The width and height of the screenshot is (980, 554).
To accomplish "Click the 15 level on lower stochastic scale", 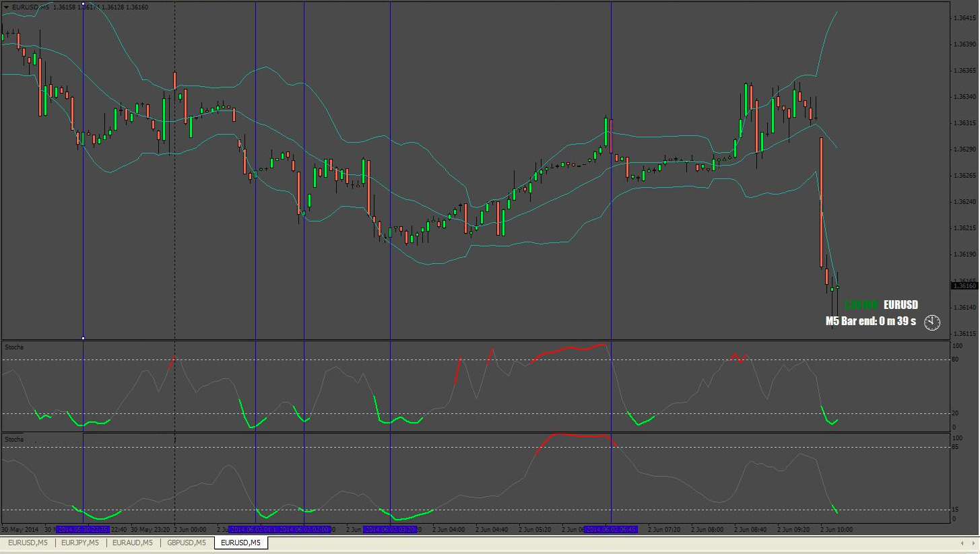I will pos(955,510).
